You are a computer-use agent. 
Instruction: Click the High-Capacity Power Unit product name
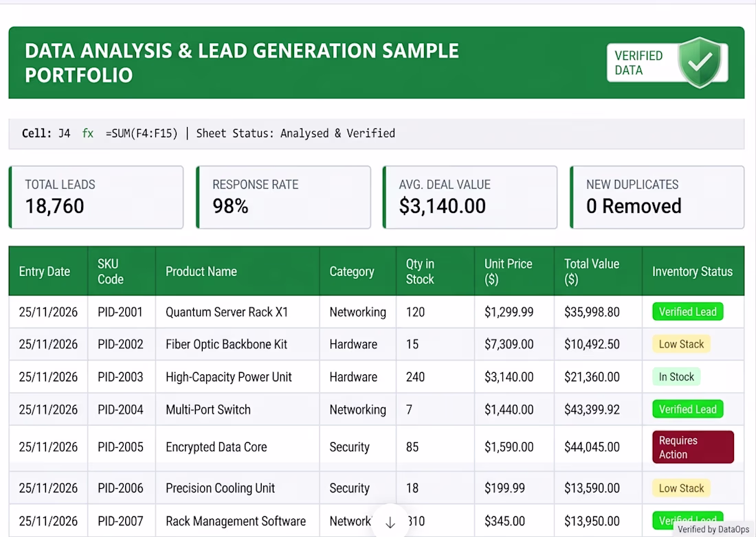pyautogui.click(x=229, y=377)
